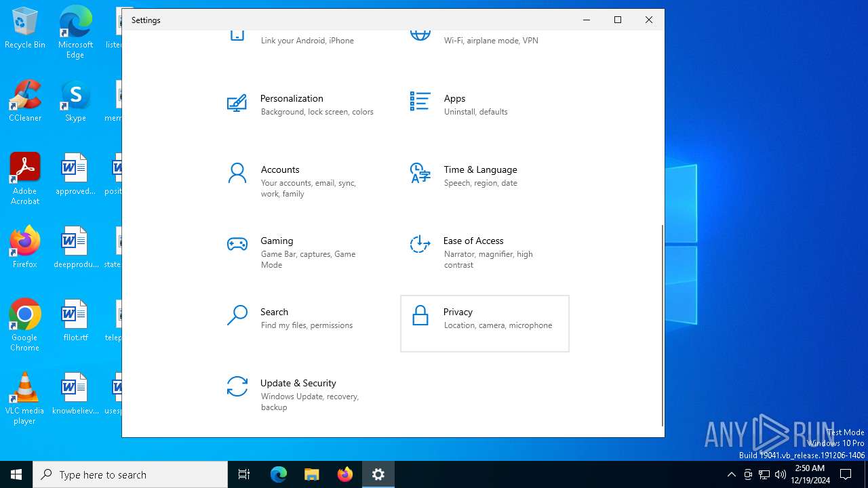
Task: Open the Gaming settings title
Action: (x=277, y=241)
